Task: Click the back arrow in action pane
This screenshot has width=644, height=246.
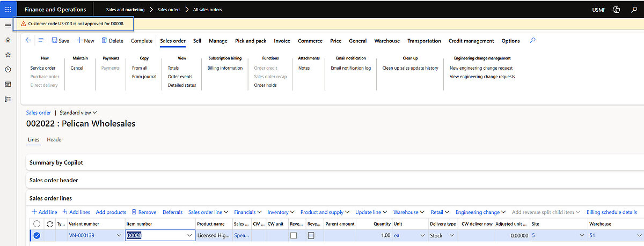Action: point(28,40)
